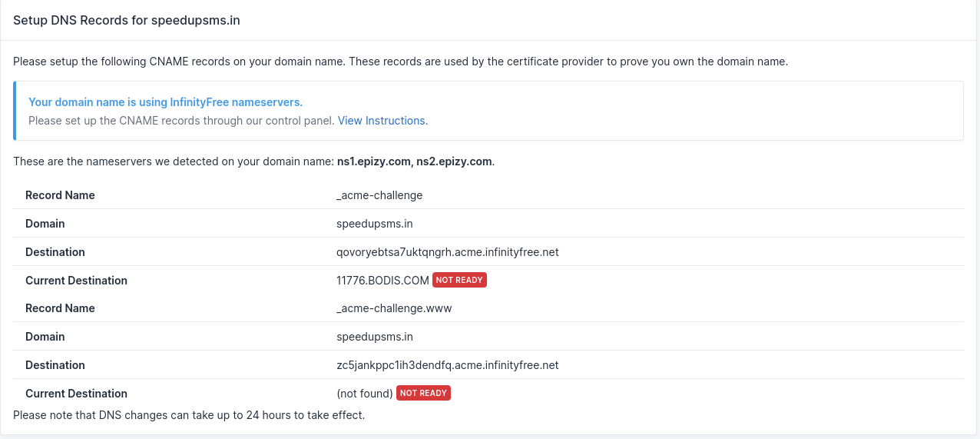Click the Setup DNS Records for speedupsms.in heading
The image size is (980, 439).
click(127, 21)
